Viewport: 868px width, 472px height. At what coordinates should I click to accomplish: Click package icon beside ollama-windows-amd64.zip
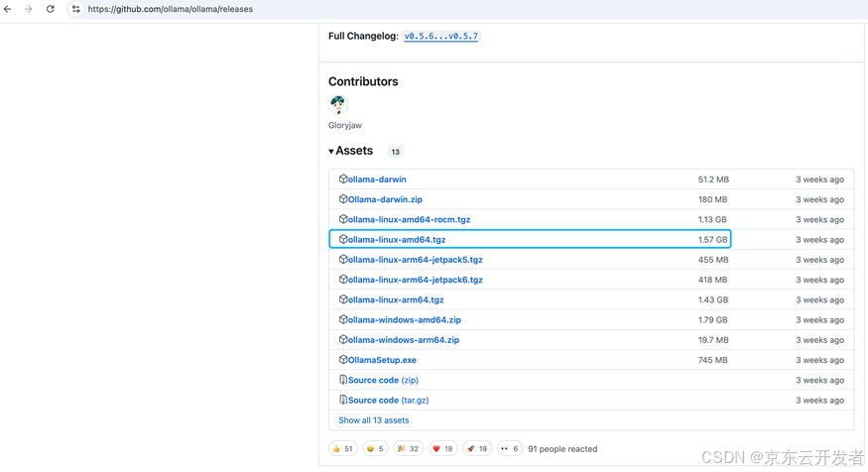343,319
